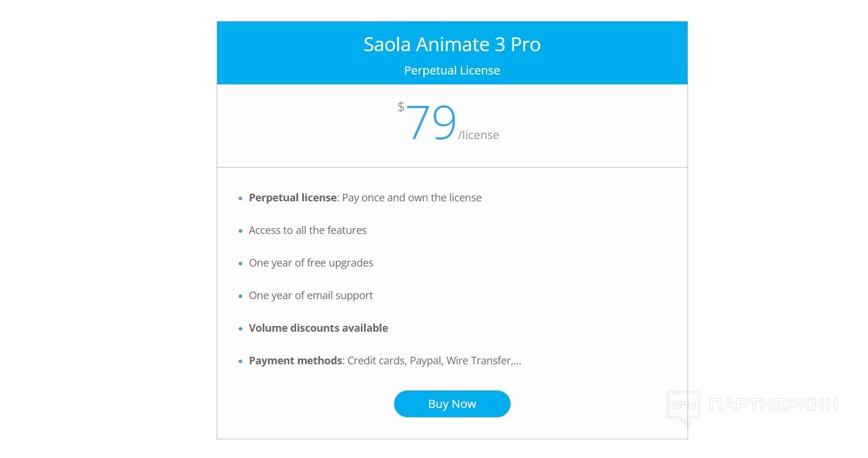Click the Perpetual License subtitle in header
The image size is (868, 458).
452,70
